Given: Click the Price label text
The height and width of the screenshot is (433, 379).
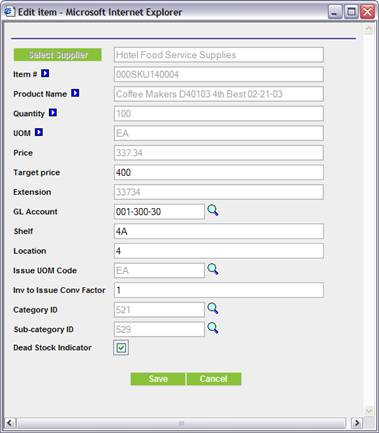Looking at the screenshot, I should click(x=23, y=153).
